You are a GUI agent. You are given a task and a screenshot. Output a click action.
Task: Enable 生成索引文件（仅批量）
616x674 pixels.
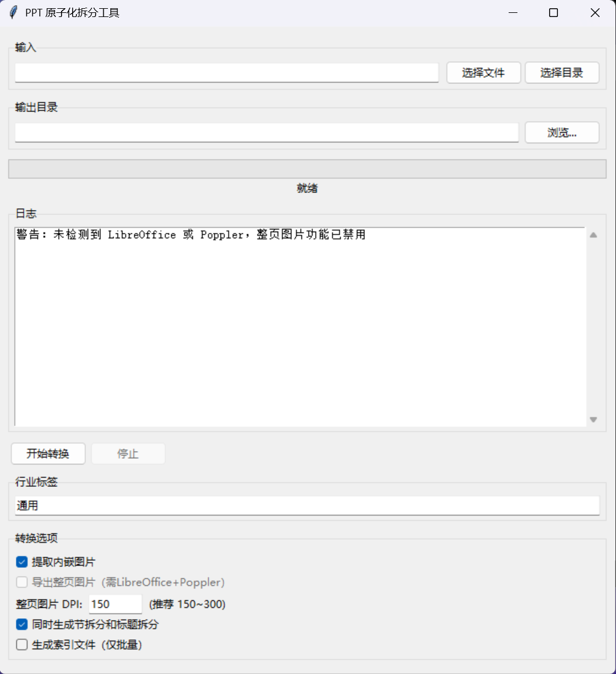22,644
